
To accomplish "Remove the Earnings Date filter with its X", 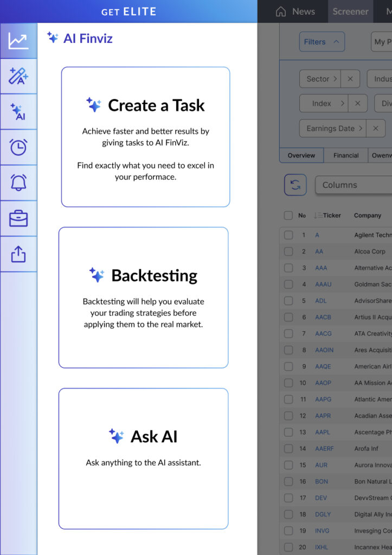I will coord(376,128).
